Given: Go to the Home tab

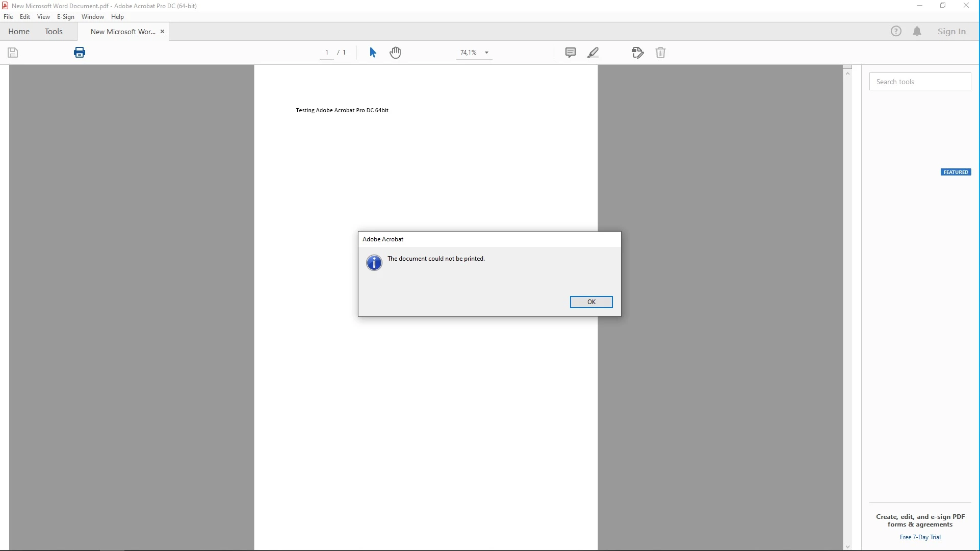Looking at the screenshot, I should click(x=19, y=32).
